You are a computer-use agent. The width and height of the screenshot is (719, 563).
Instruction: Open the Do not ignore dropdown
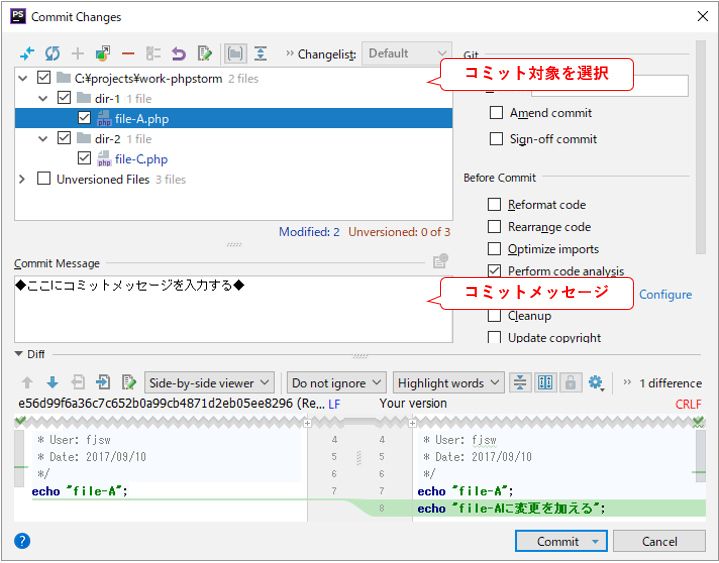click(337, 382)
